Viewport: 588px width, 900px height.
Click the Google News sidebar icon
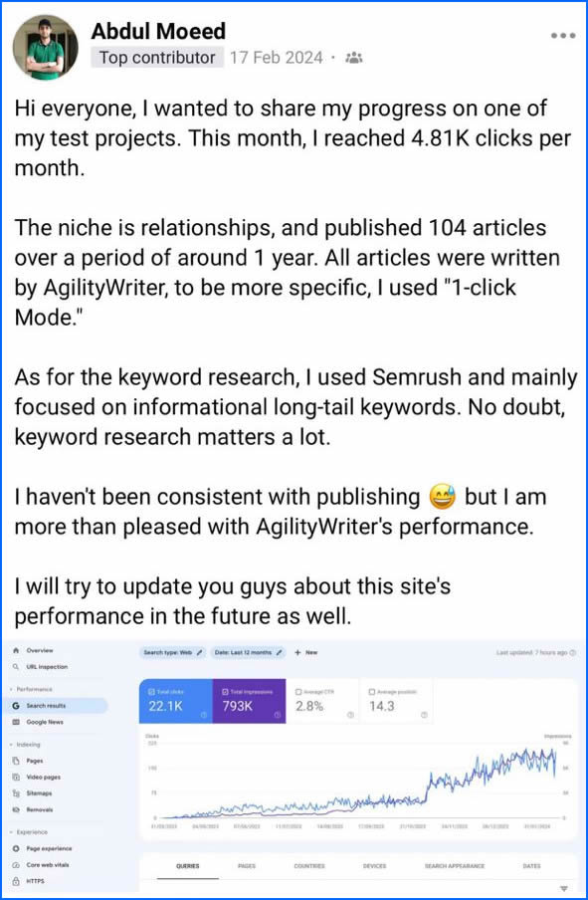coord(16,722)
